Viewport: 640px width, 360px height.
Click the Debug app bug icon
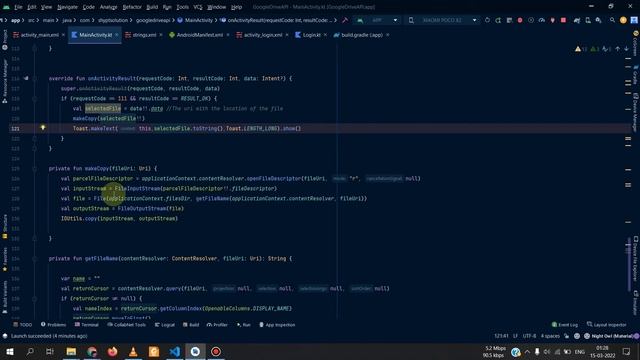(x=520, y=20)
